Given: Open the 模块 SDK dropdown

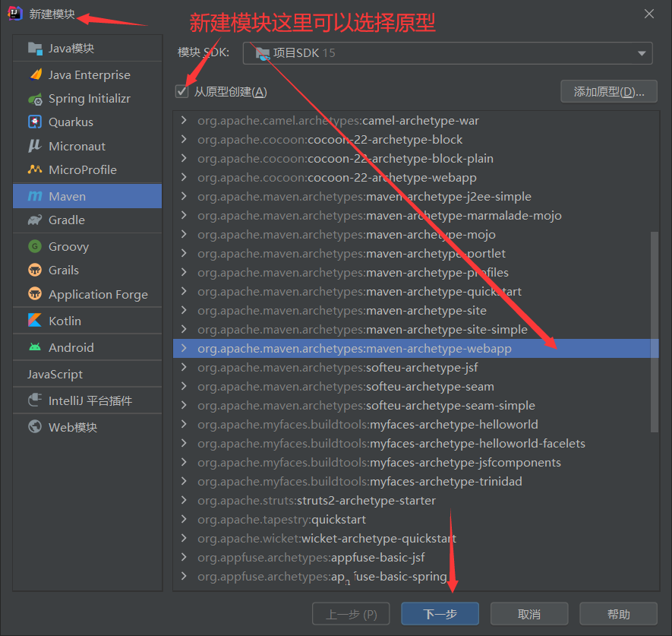Looking at the screenshot, I should (x=447, y=53).
